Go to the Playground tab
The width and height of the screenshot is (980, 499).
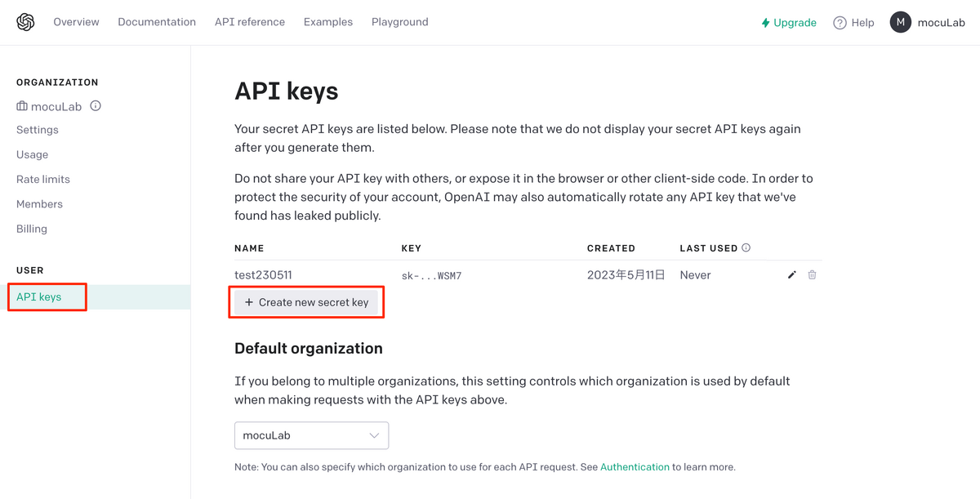click(399, 22)
